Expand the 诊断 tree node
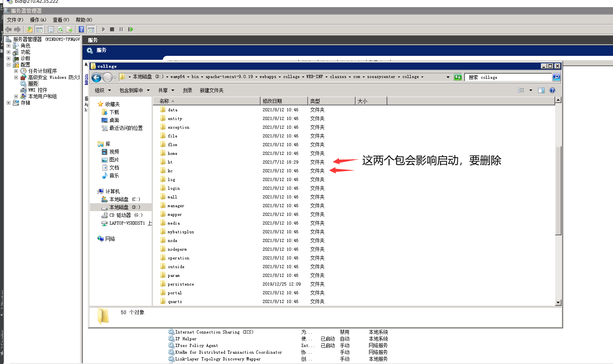 click(8, 58)
